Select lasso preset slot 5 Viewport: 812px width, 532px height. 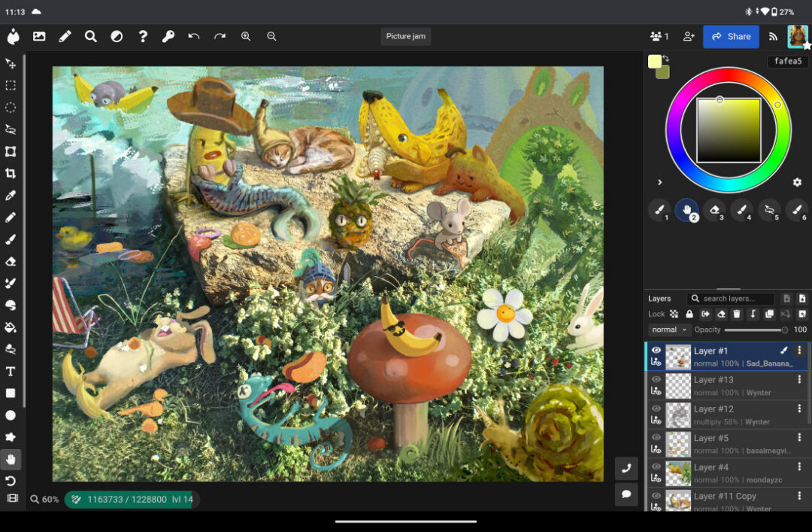click(770, 210)
